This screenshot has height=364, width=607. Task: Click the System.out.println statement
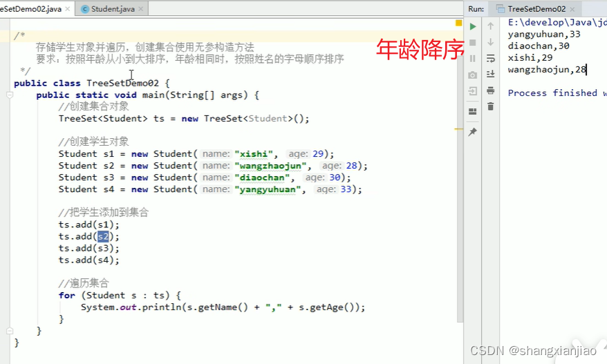tap(223, 307)
